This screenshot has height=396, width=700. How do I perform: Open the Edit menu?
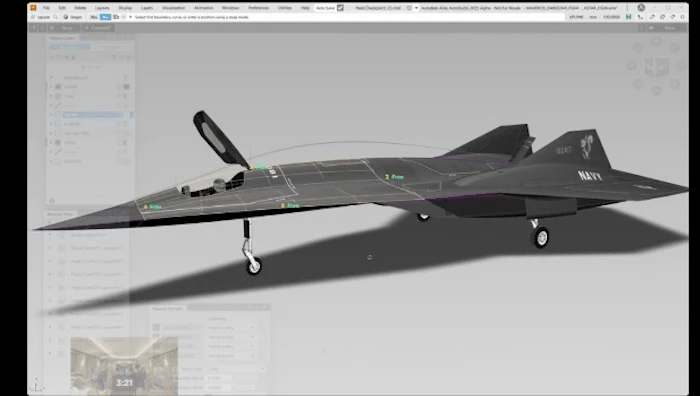click(x=62, y=8)
